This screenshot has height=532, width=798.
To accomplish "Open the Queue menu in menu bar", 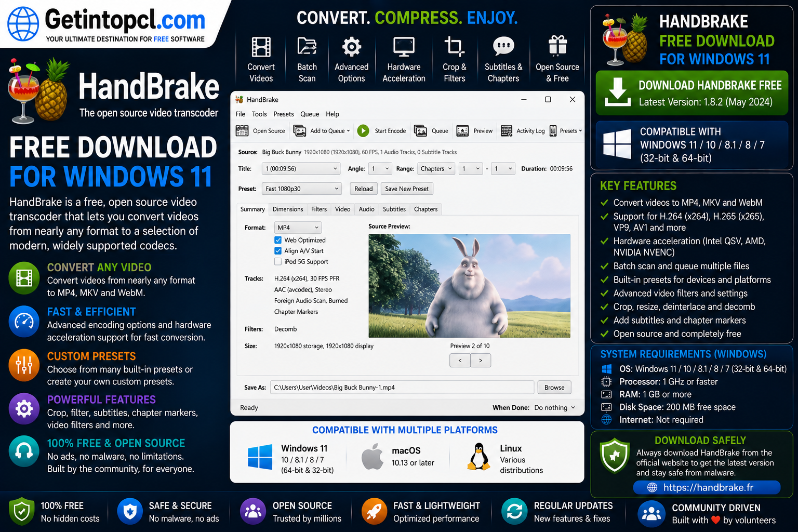I will pos(310,114).
